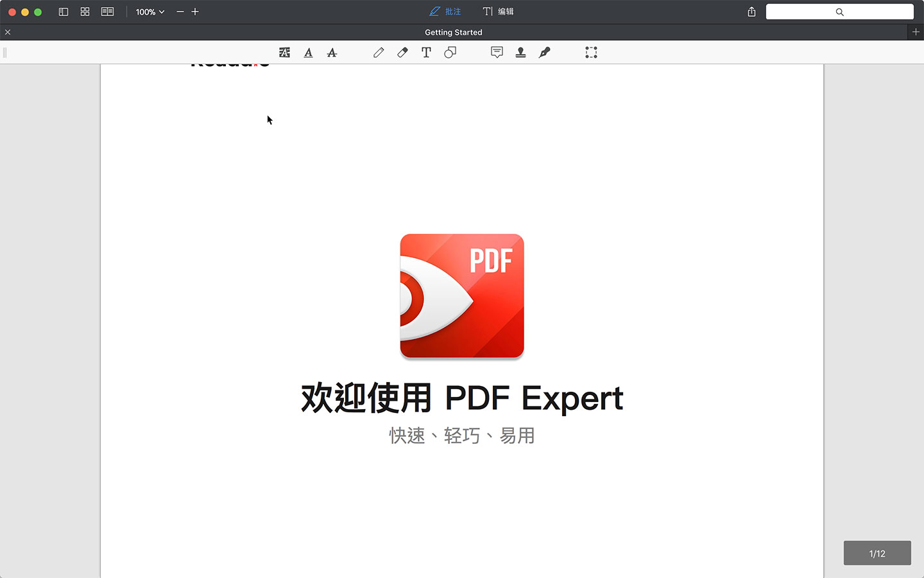Screen dimensions: 924x578
Task: Choose the Text box tool
Action: pyautogui.click(x=426, y=53)
